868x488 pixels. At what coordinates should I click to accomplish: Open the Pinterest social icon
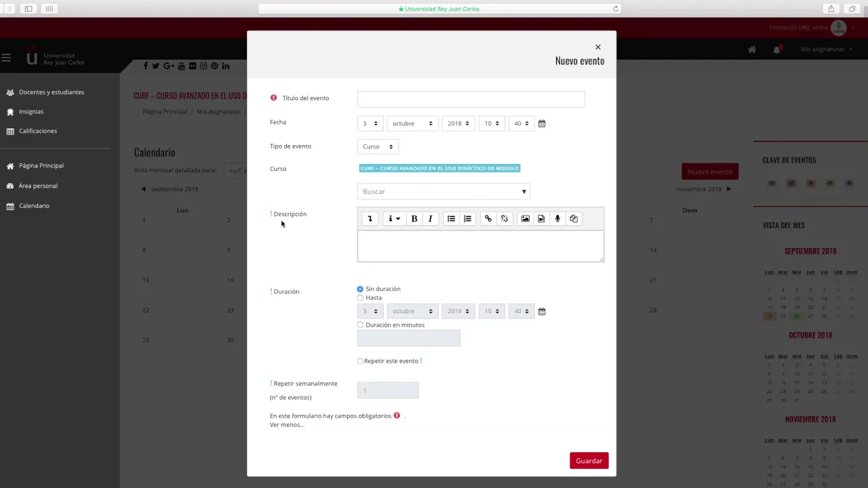pos(214,66)
